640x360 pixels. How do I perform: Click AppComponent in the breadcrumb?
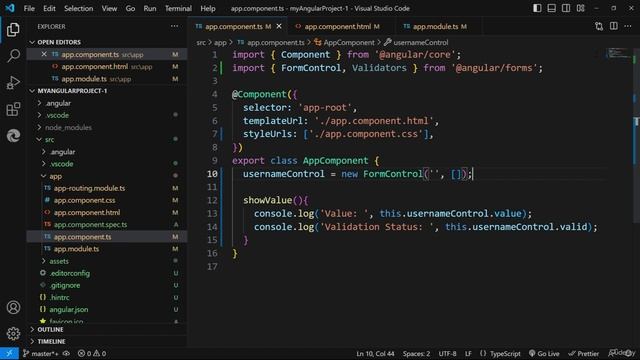click(349, 42)
